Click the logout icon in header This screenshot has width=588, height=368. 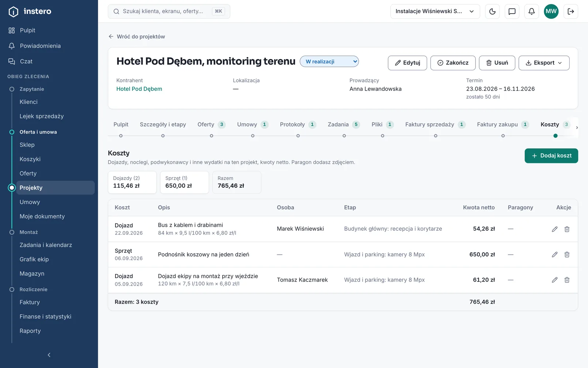(x=571, y=11)
